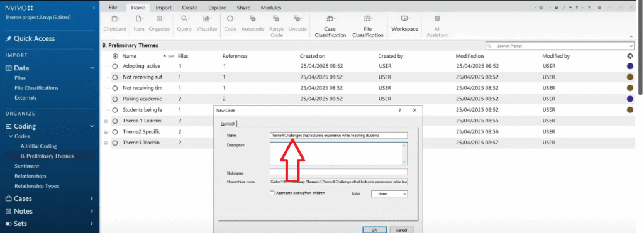Open the Clipboard ribbon group

(x=114, y=23)
